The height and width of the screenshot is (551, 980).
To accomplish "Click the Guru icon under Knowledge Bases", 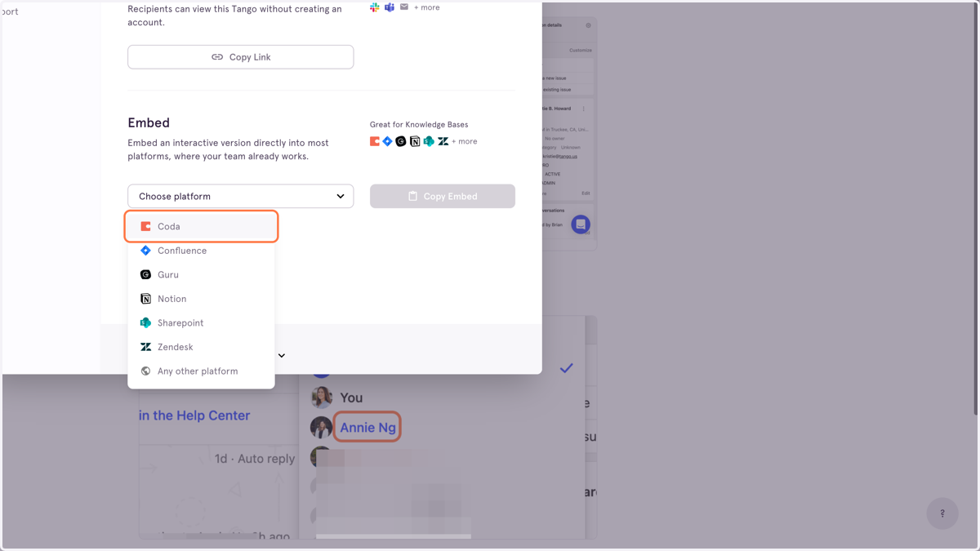I will (401, 141).
